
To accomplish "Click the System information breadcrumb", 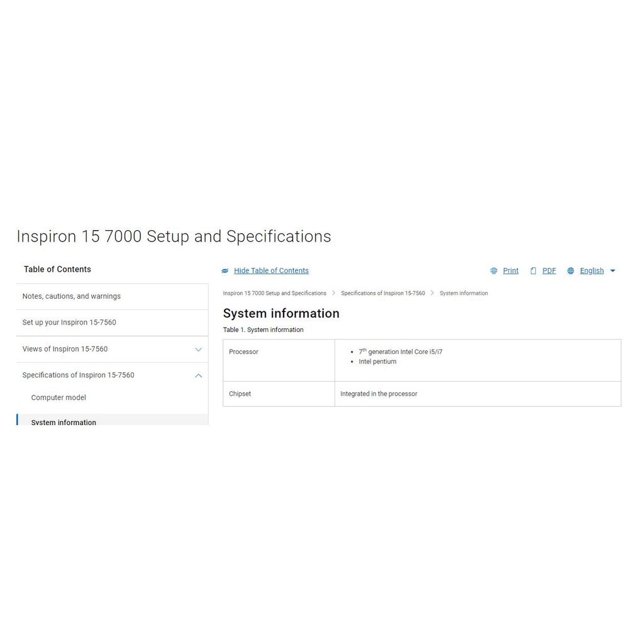I will pos(464,294).
